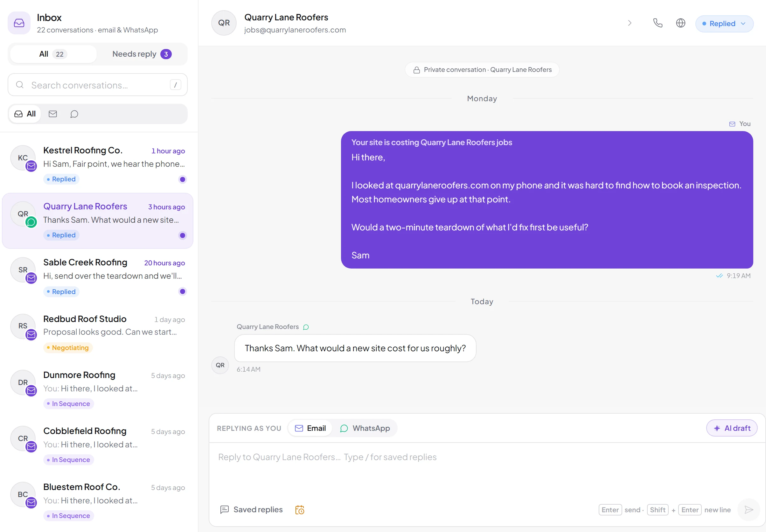
Task: Click Replied tag on Kestrel Roofing row
Action: tap(61, 179)
